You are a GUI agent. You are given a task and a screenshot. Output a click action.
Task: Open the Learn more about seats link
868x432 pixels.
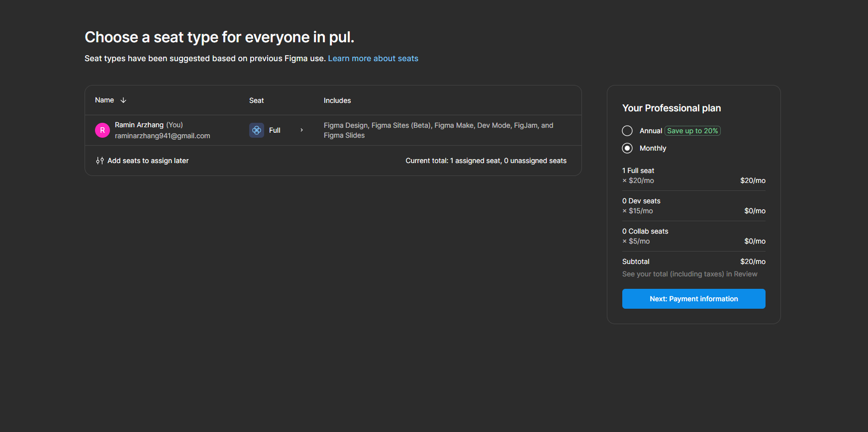click(373, 59)
